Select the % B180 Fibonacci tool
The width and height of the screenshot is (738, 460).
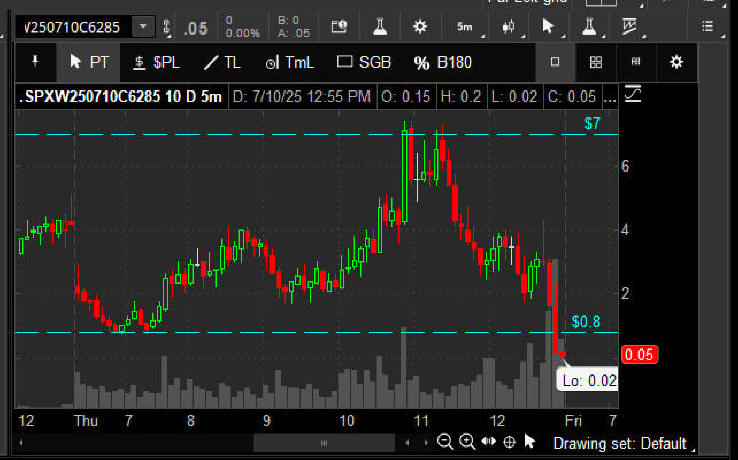442,62
